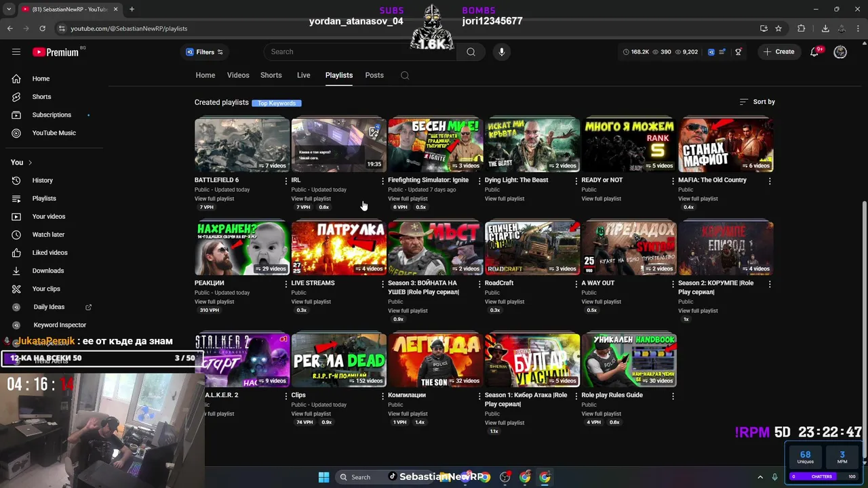Click the search magnifier button
This screenshot has height=488, width=868.
471,52
